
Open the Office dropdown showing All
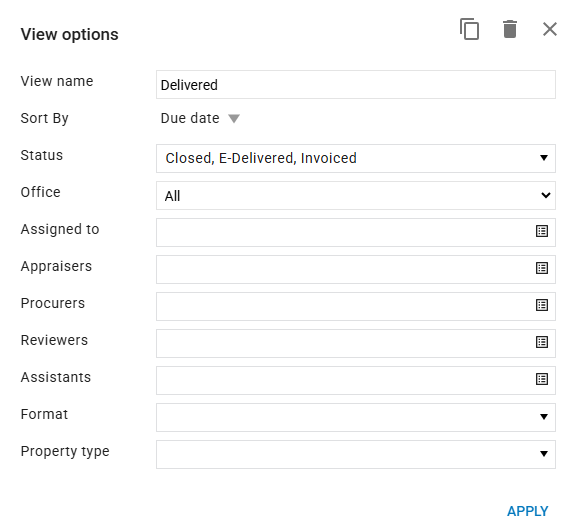pos(356,195)
